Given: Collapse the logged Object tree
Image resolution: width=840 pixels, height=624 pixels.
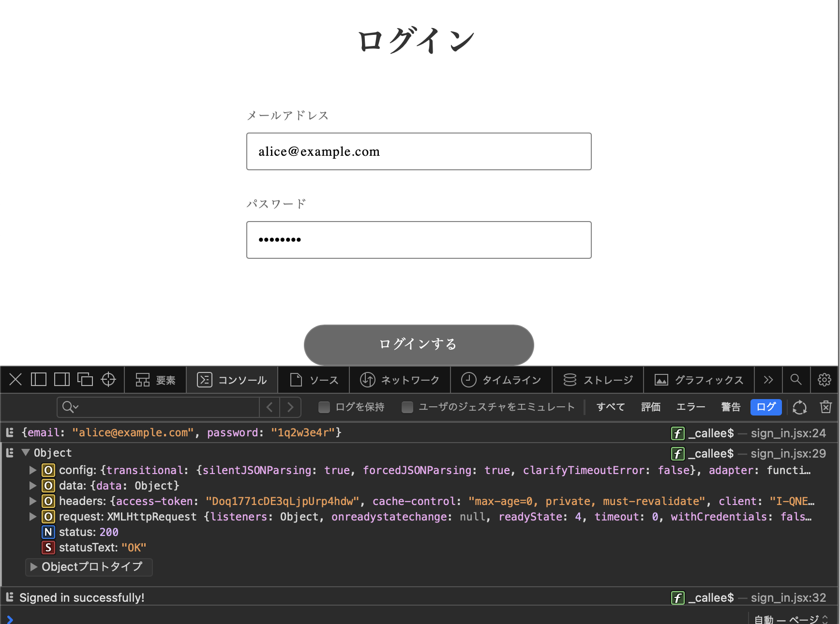Looking at the screenshot, I should pos(26,453).
